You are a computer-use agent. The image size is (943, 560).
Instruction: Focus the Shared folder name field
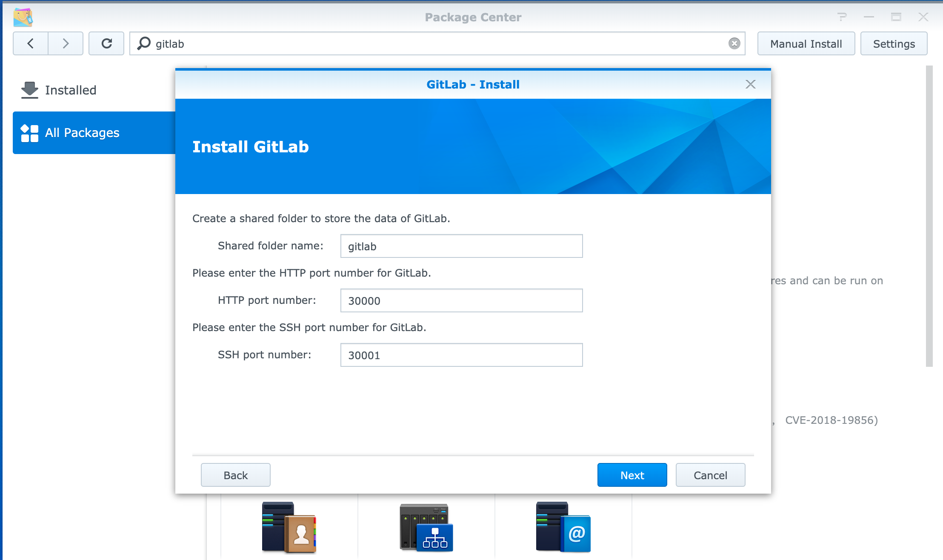(x=461, y=246)
